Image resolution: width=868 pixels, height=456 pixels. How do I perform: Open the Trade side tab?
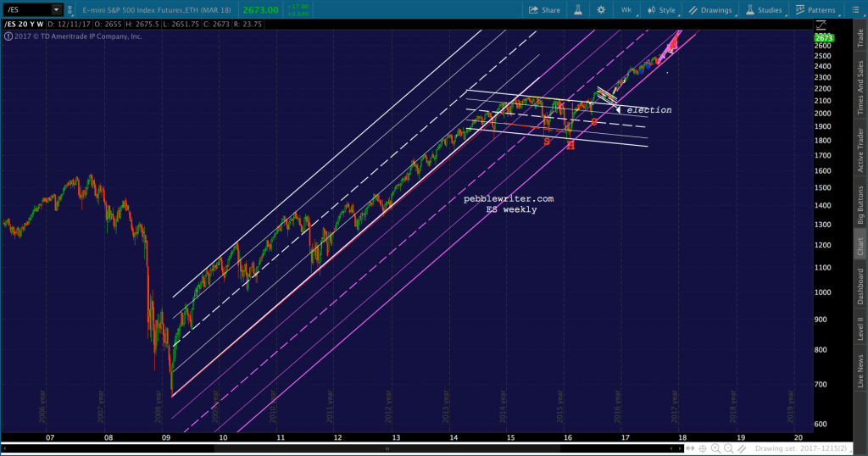[860, 37]
